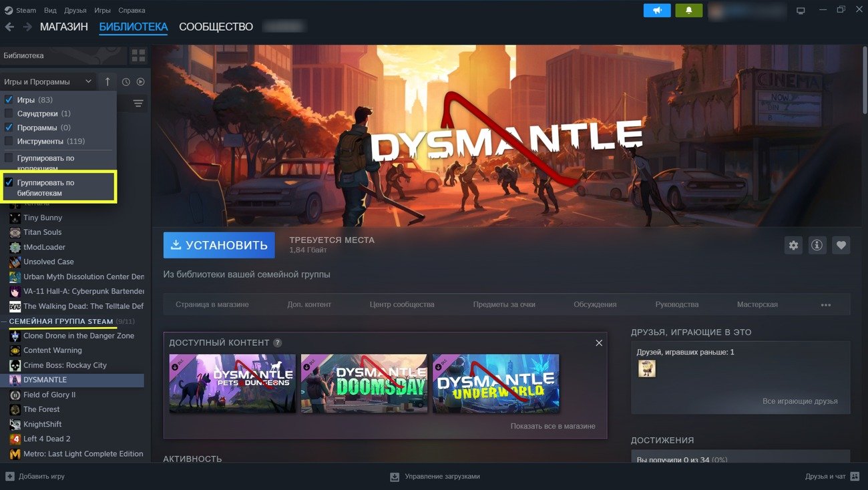The image size is (868, 490).
Task: Open the Руководства link
Action: (677, 304)
